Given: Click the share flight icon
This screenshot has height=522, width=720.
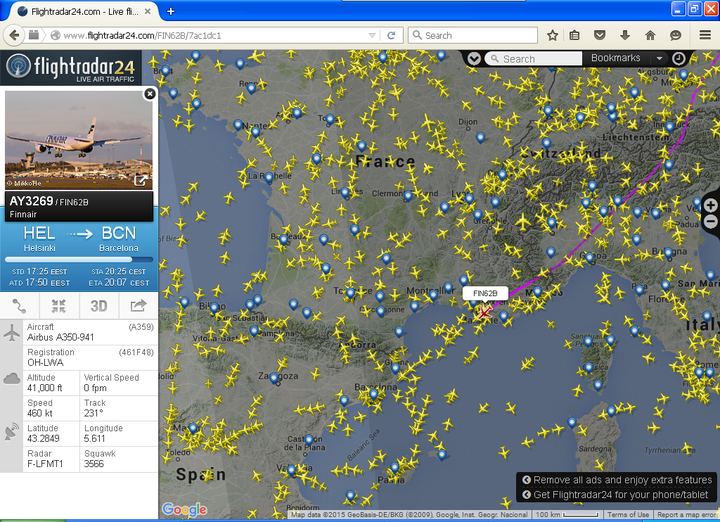Looking at the screenshot, I should pyautogui.click(x=138, y=306).
